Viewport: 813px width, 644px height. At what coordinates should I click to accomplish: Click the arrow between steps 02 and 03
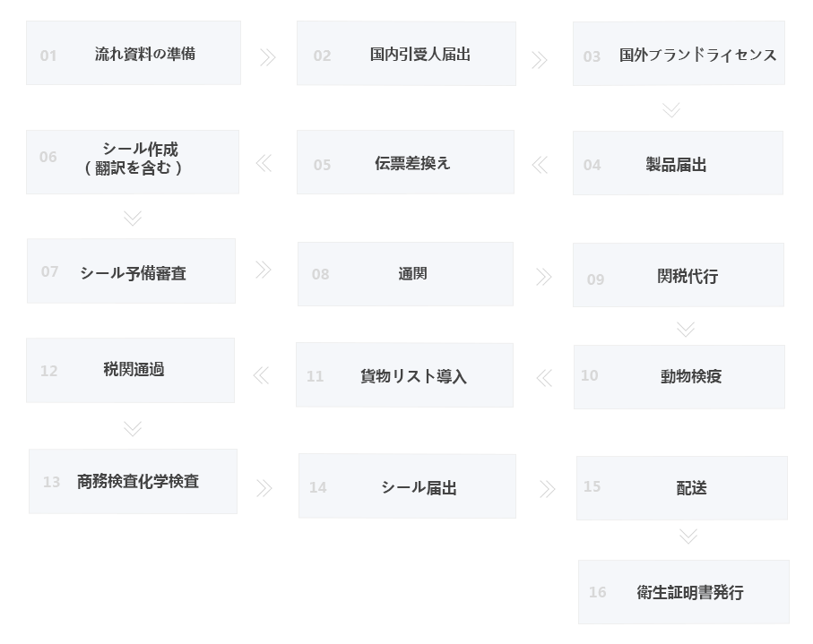539,60
